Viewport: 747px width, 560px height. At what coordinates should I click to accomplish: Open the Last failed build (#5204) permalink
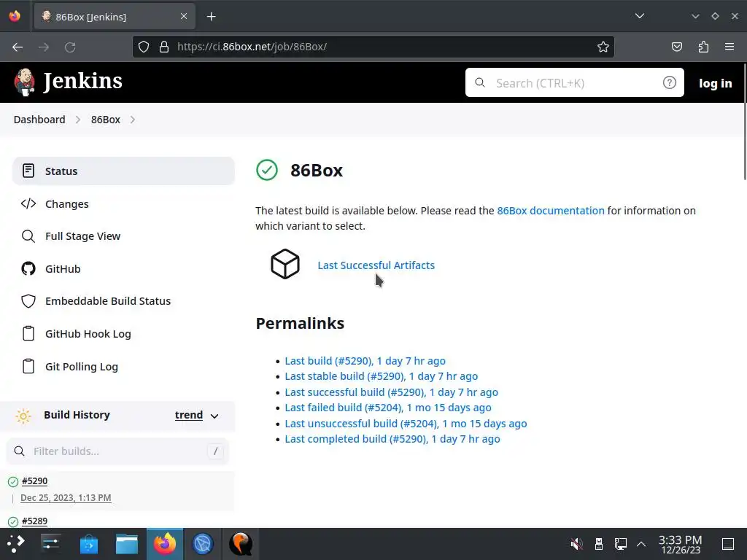click(388, 408)
